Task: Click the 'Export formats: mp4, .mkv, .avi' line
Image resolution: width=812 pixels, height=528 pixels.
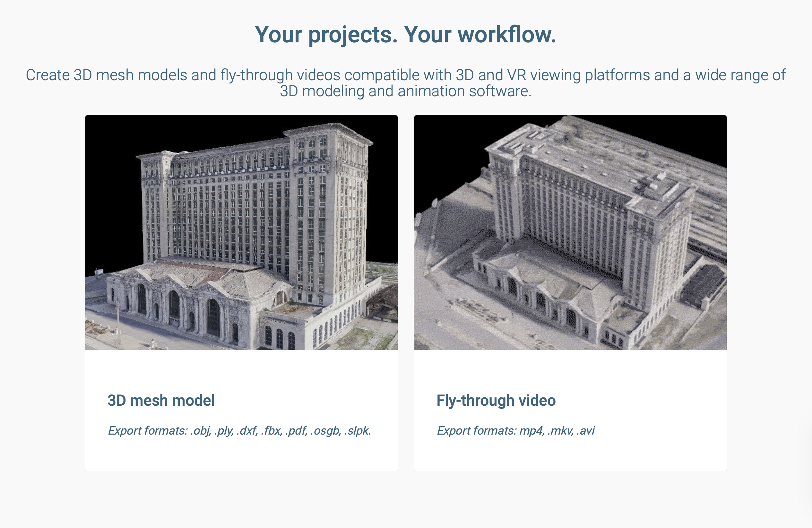Action: click(515, 431)
